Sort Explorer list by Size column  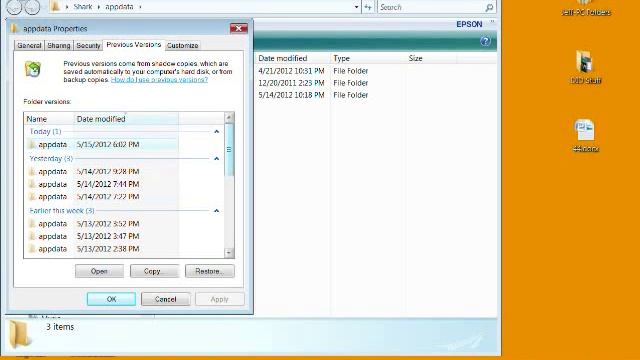[x=431, y=58]
